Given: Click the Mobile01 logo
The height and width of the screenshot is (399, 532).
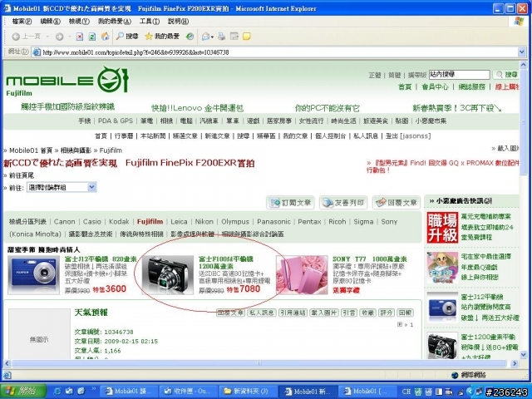Looking at the screenshot, I should pos(67,81).
